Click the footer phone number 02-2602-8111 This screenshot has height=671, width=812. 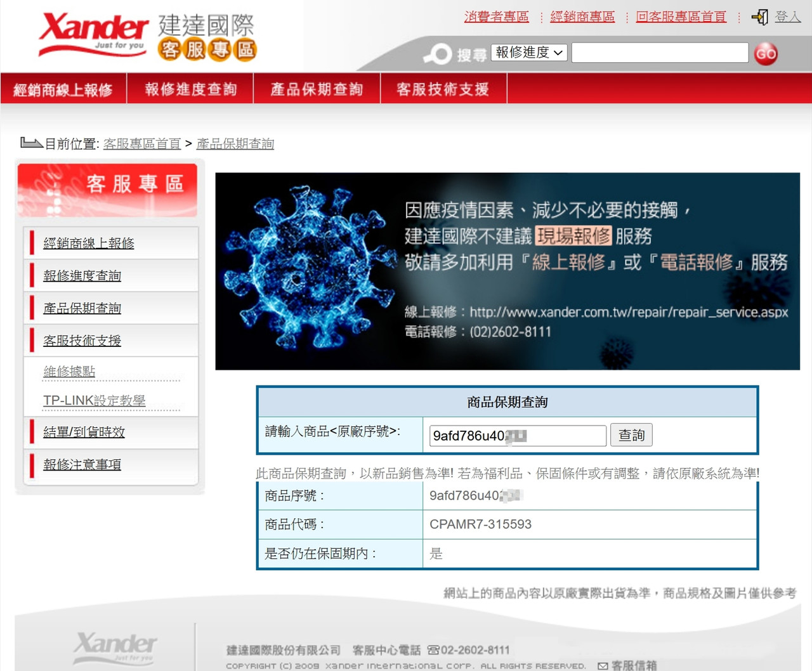(475, 650)
